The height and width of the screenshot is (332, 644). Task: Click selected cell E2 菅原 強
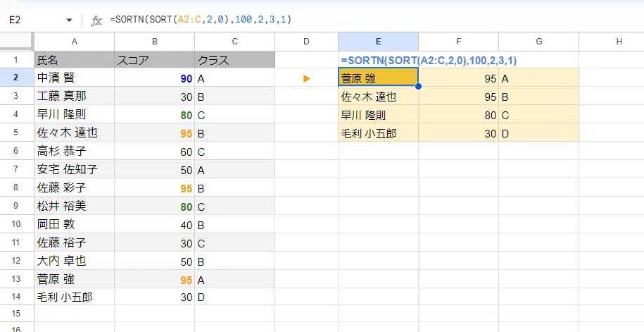(x=378, y=78)
